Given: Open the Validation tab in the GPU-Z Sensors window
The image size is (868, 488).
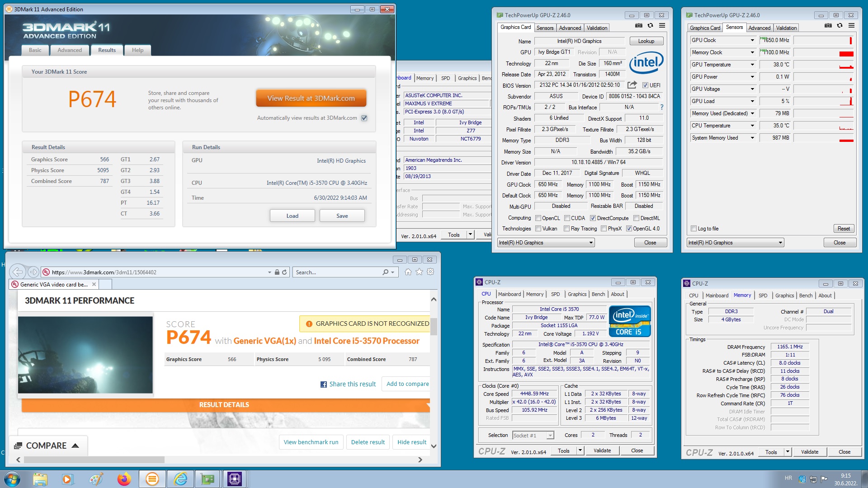Looking at the screenshot, I should pyautogui.click(x=786, y=28).
